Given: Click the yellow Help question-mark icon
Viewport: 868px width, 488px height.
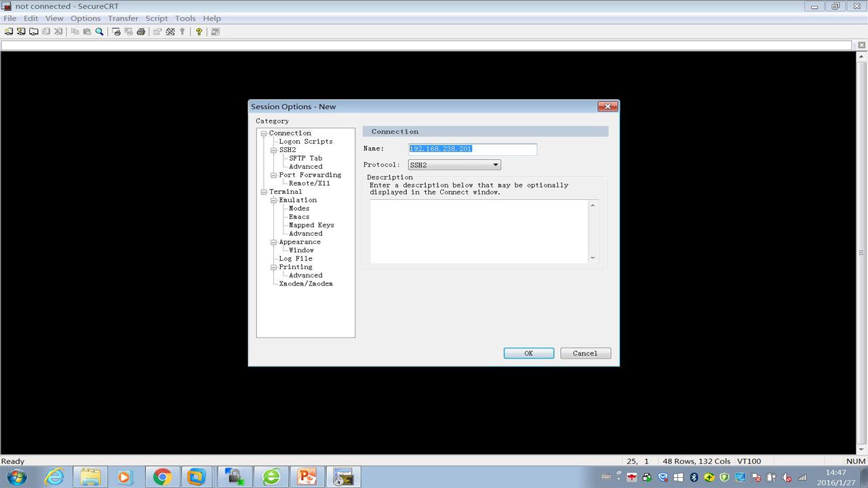Looking at the screenshot, I should tap(199, 31).
